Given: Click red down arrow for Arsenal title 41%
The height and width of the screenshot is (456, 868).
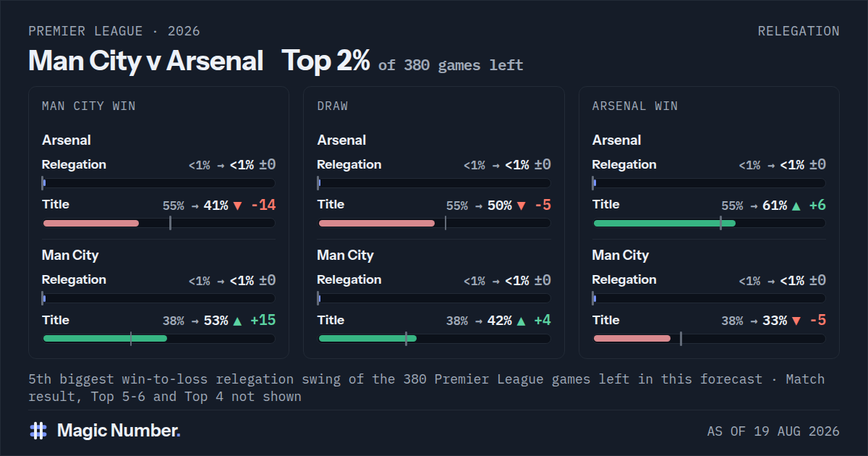Looking at the screenshot, I should point(237,206).
